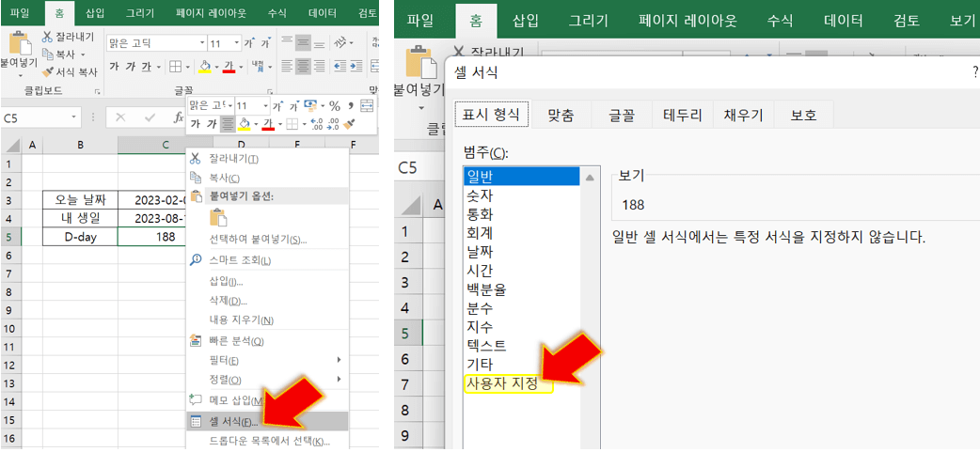
Task: Click the decrease decimal icon in the mini toolbar
Action: pos(333,124)
